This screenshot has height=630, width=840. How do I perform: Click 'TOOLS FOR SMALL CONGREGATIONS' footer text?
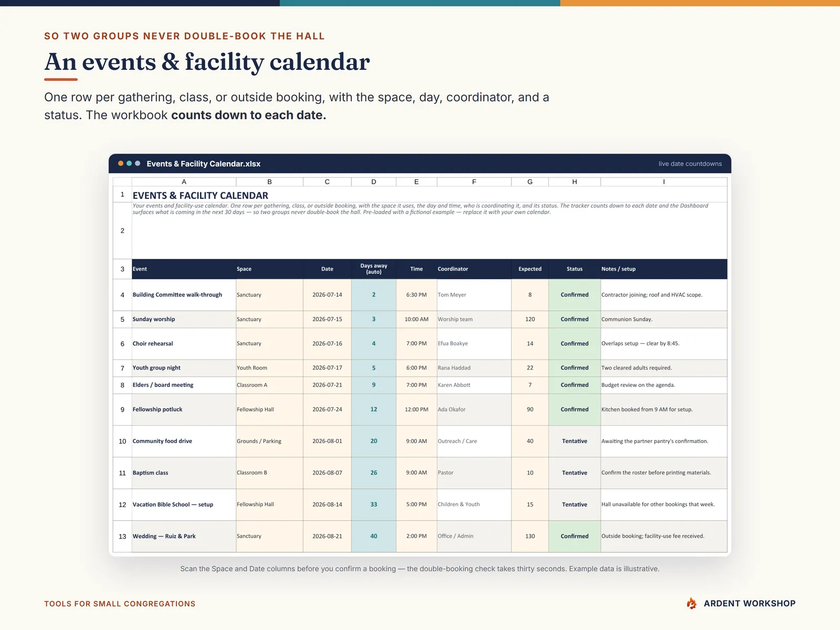(x=120, y=604)
